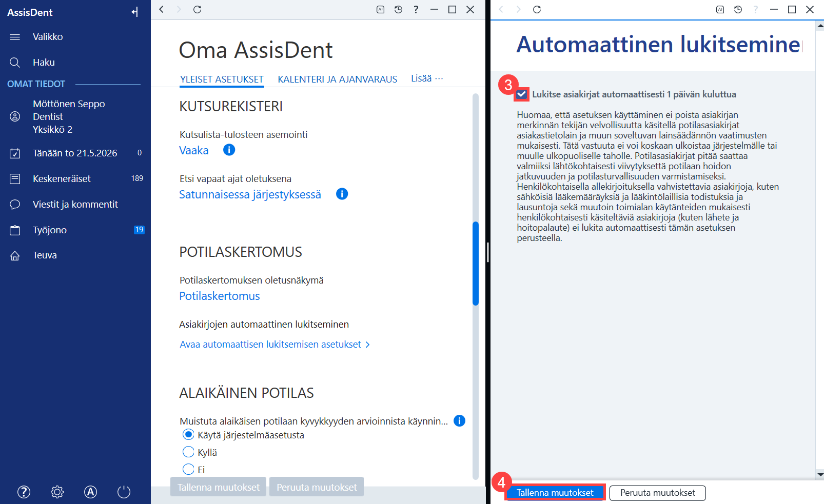Open history clock in Automaattinen lukitseminen window

tap(738, 9)
